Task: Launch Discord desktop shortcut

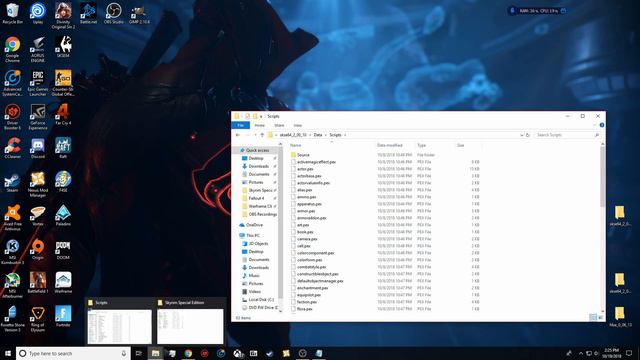Action: point(38,148)
